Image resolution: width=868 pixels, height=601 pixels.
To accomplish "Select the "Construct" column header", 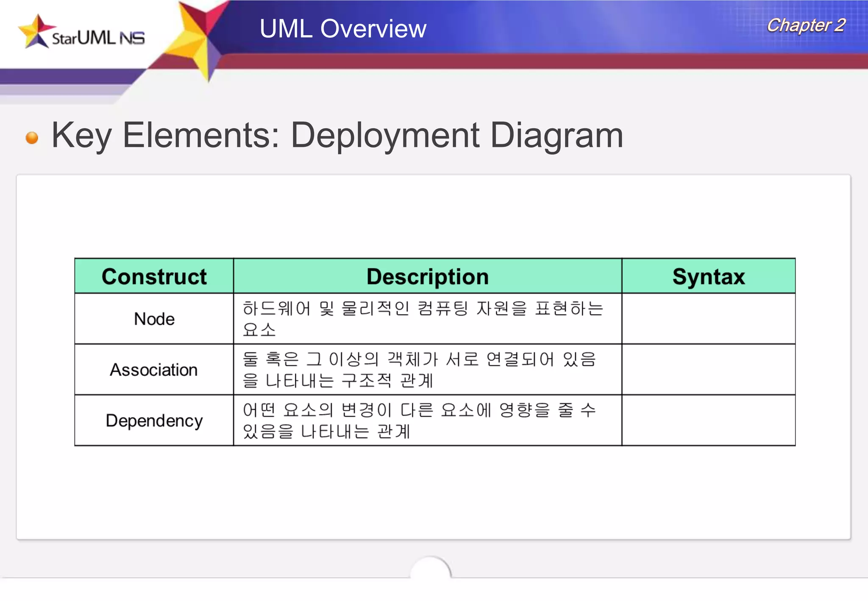I will coord(154,276).
